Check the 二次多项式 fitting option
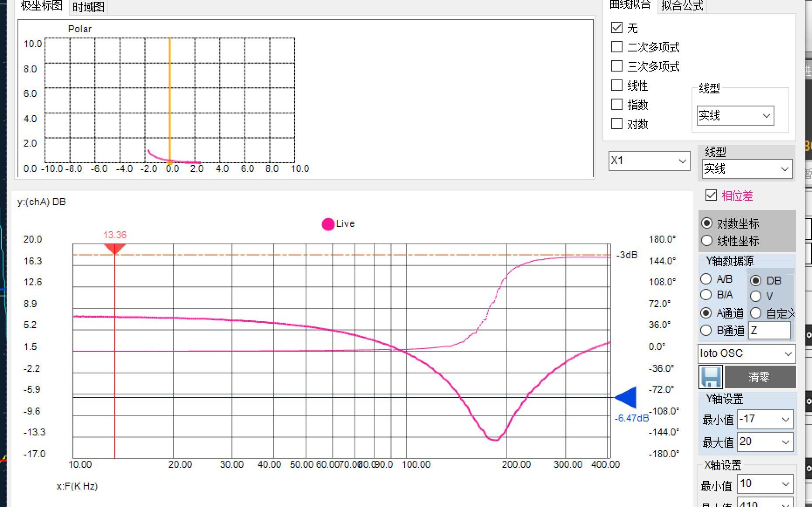 [x=617, y=47]
